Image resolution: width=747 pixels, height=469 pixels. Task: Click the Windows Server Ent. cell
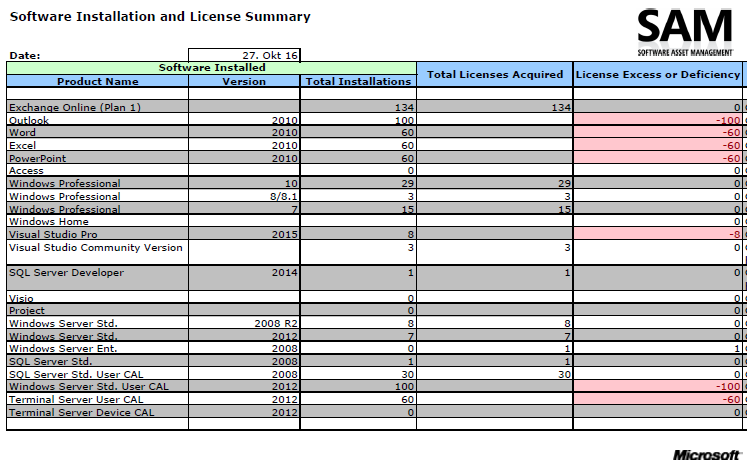tap(98, 348)
